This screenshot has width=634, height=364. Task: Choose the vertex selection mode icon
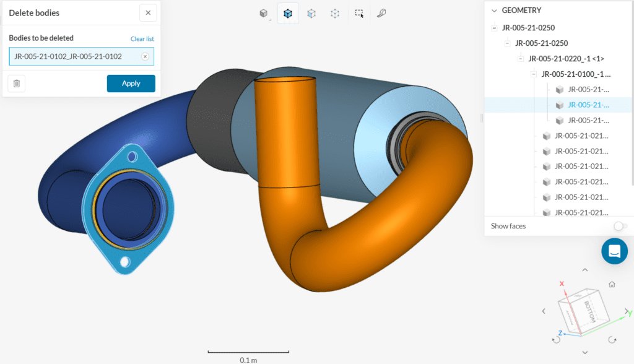(334, 13)
